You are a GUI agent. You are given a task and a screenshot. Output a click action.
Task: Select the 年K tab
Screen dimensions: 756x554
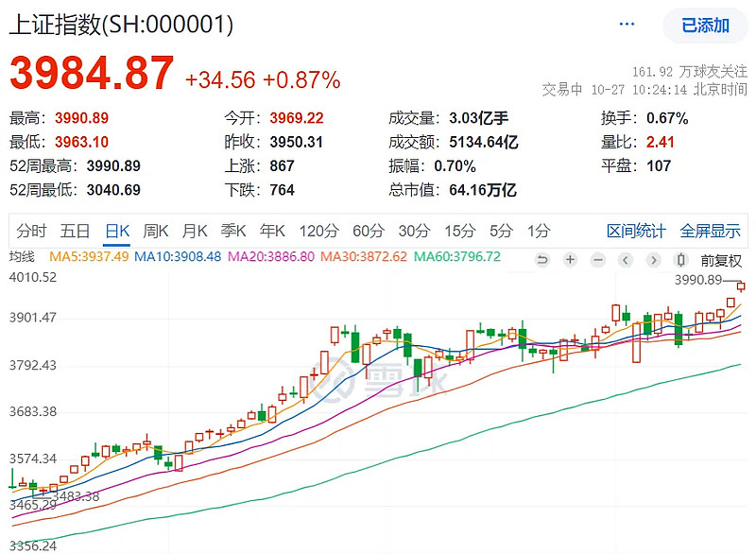[272, 231]
